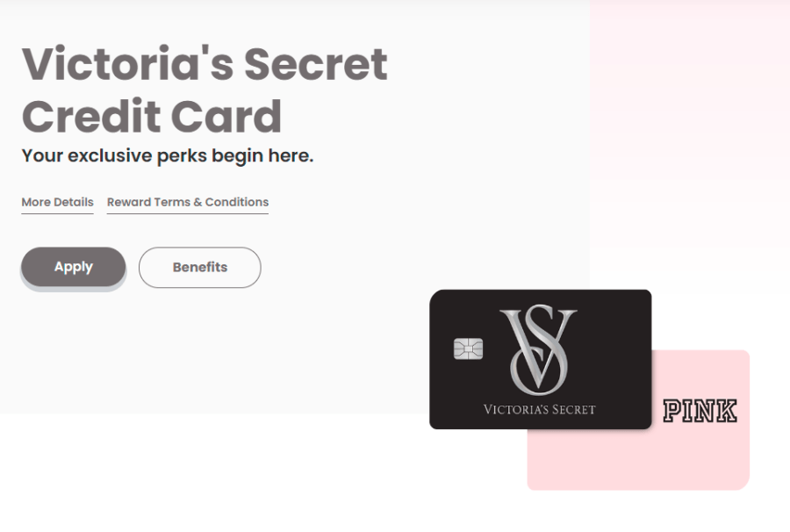Select the black Victoria's Secret card image

click(540, 359)
